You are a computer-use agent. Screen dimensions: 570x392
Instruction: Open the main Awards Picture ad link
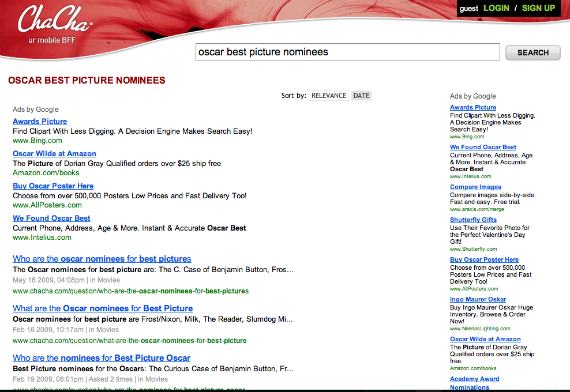tap(40, 122)
